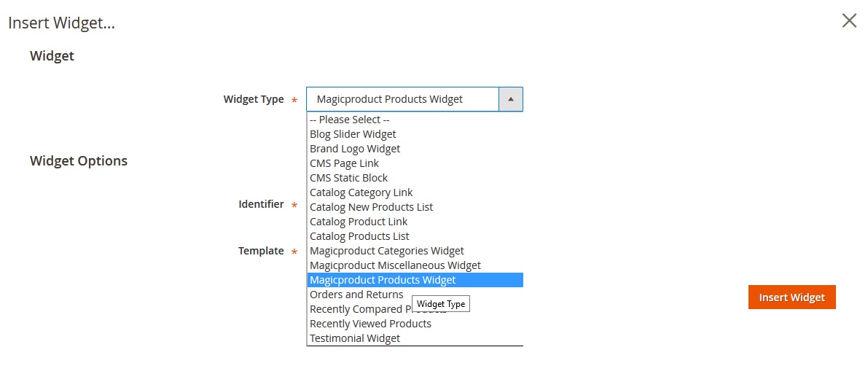Image resolution: width=868 pixels, height=374 pixels.
Task: Click the Widget Type dropdown arrow
Action: pyautogui.click(x=510, y=99)
